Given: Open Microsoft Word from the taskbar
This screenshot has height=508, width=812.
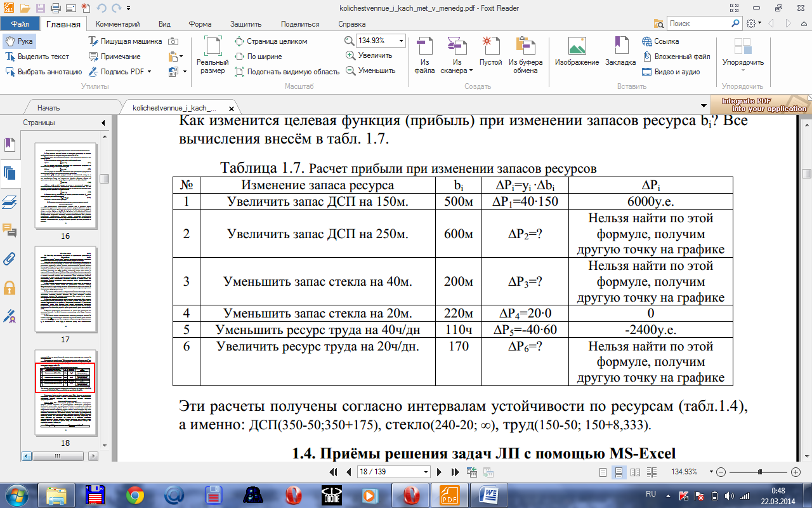Looking at the screenshot, I should coord(490,494).
